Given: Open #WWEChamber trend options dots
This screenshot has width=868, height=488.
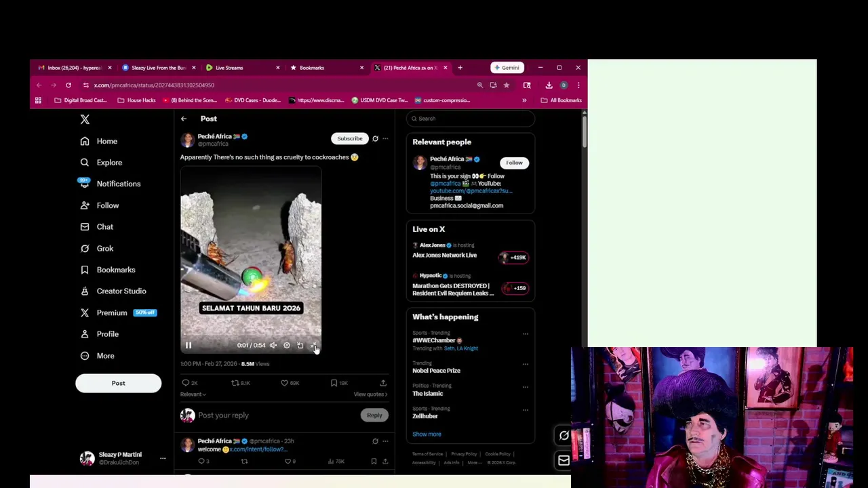Looking at the screenshot, I should pyautogui.click(x=525, y=334).
